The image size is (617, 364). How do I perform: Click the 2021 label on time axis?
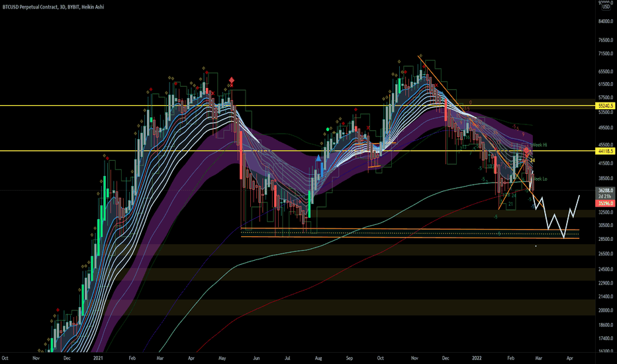point(98,358)
